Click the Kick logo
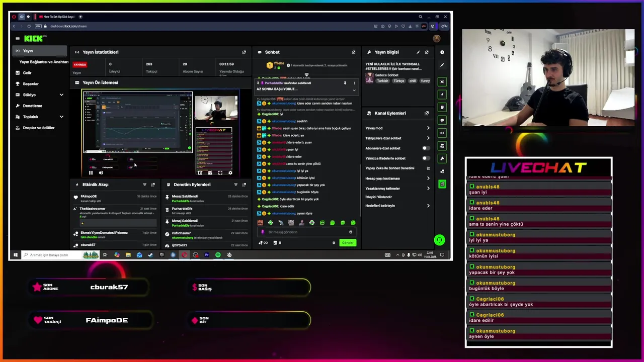This screenshot has width=644, height=362. pos(35,38)
